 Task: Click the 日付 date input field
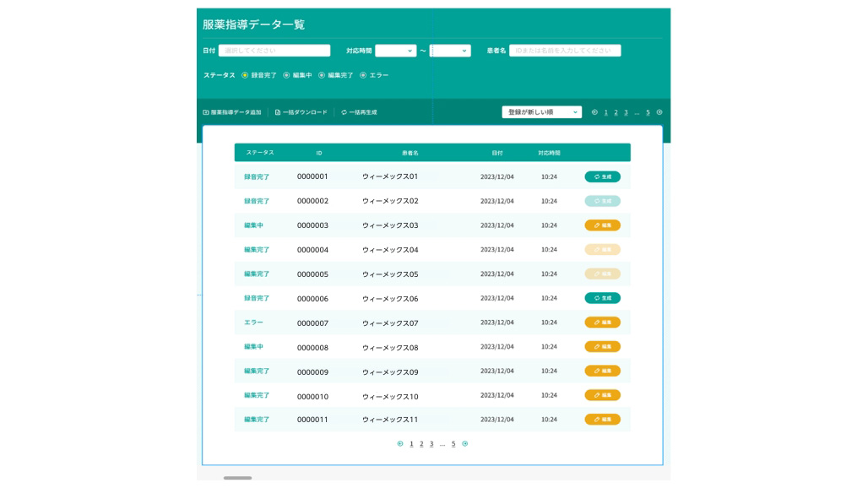click(x=274, y=51)
